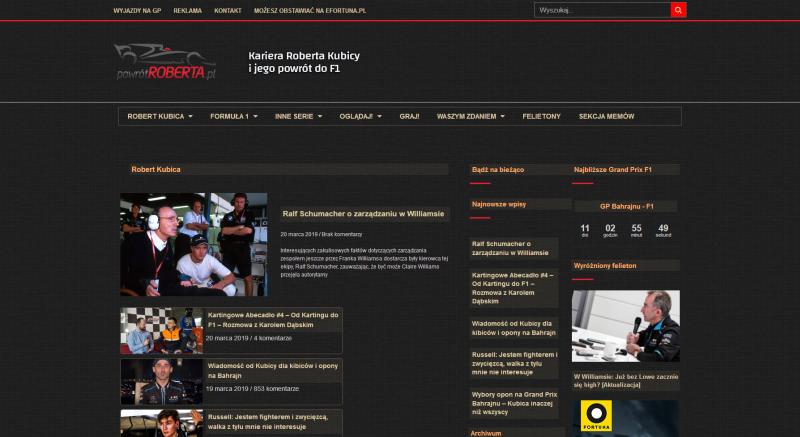Click the Najbliższe Grand Prix F1 heading

(x=612, y=169)
